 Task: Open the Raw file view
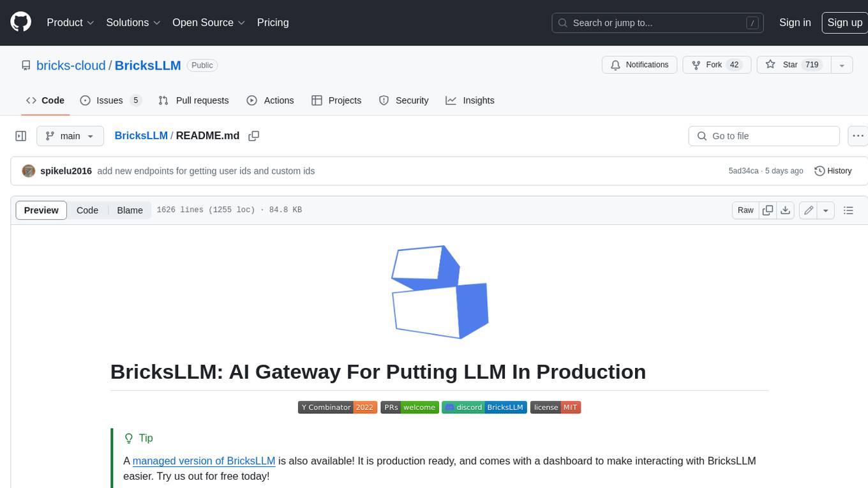click(745, 210)
